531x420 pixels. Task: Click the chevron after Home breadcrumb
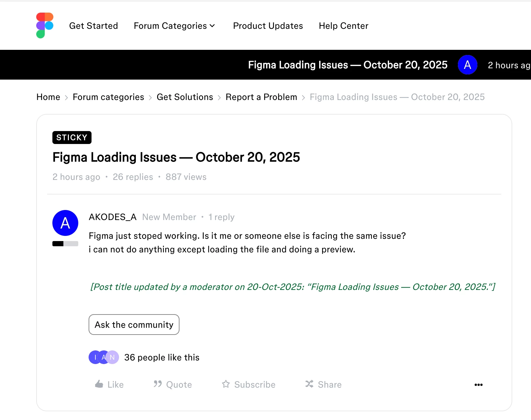pos(66,98)
